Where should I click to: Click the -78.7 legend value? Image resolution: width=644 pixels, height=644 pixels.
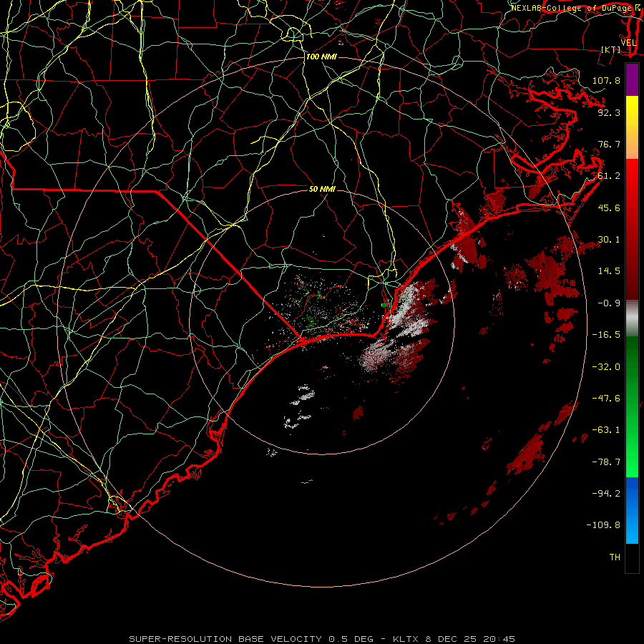pos(606,462)
